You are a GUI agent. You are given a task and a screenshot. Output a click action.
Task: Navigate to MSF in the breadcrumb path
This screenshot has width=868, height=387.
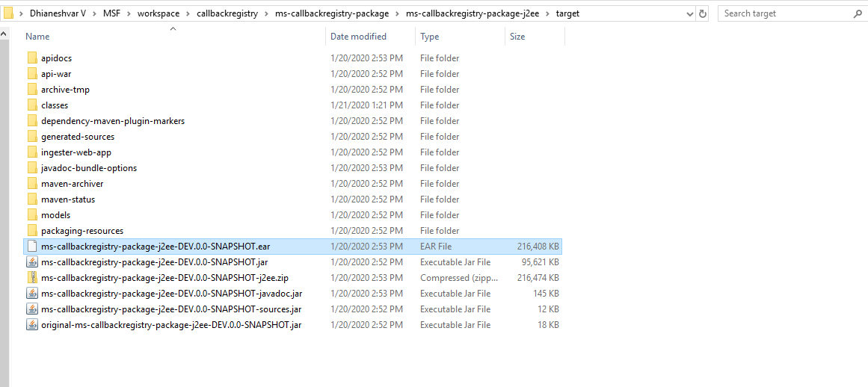(112, 13)
